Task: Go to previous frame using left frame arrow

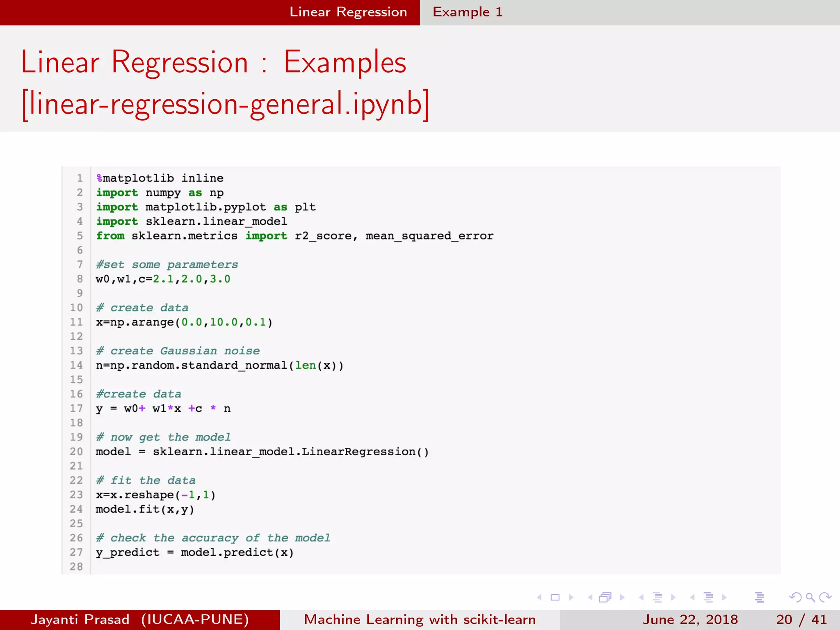Action: coord(590,598)
